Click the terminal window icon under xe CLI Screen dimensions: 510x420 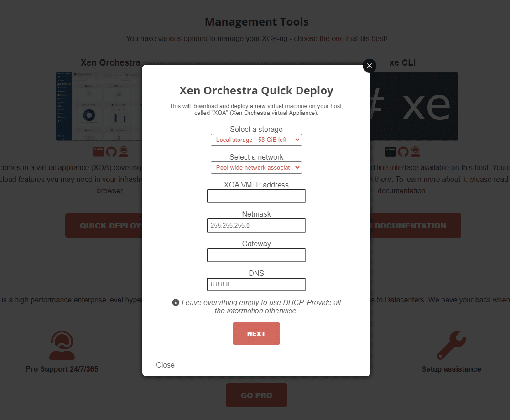[x=390, y=152]
